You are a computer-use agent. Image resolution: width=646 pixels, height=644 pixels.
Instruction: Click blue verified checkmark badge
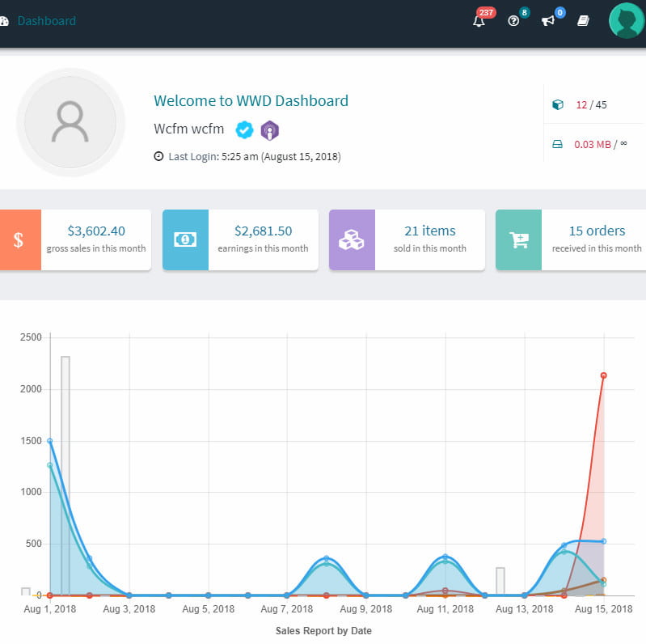[x=244, y=130]
